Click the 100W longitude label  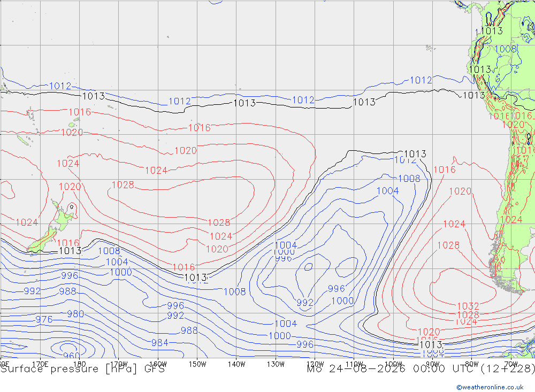coord(393,364)
